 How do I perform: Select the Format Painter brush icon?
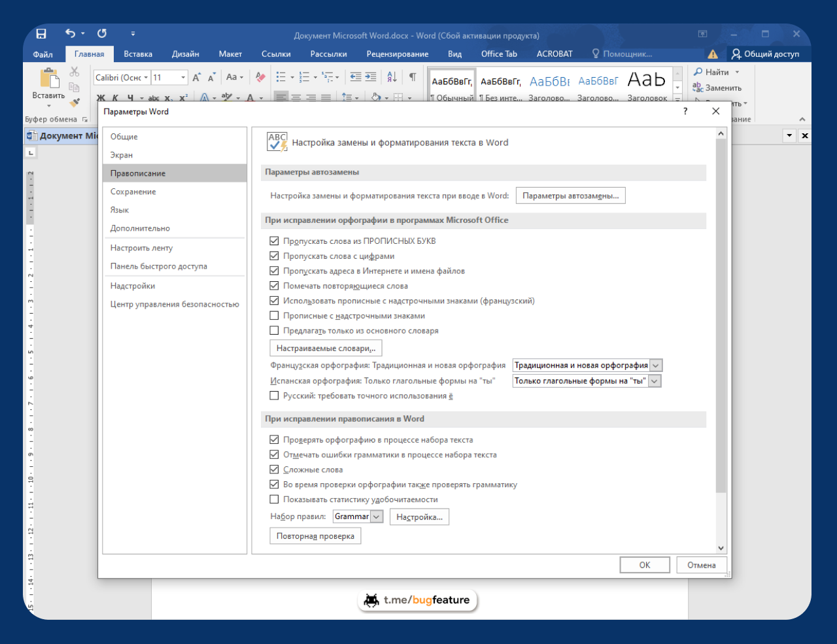click(x=75, y=101)
